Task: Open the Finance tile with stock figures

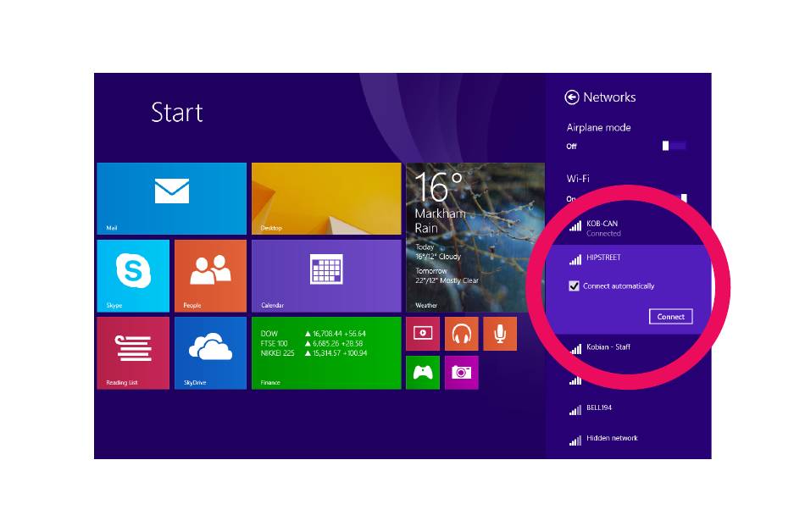Action: (326, 353)
